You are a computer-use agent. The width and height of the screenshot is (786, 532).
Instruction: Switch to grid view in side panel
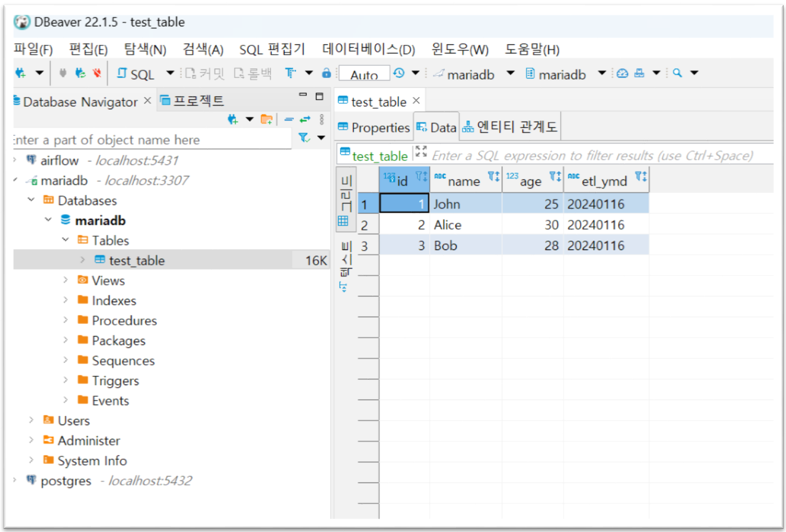(345, 200)
